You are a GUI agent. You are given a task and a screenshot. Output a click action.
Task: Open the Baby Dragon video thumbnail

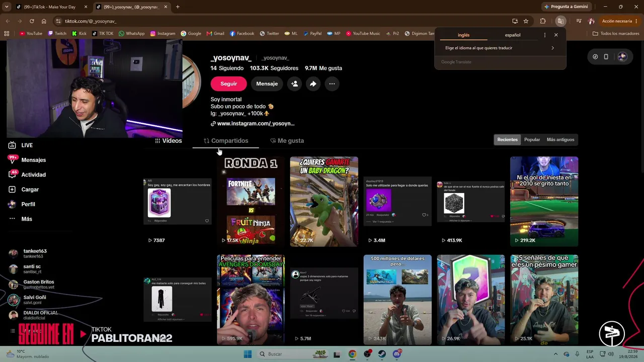(324, 202)
